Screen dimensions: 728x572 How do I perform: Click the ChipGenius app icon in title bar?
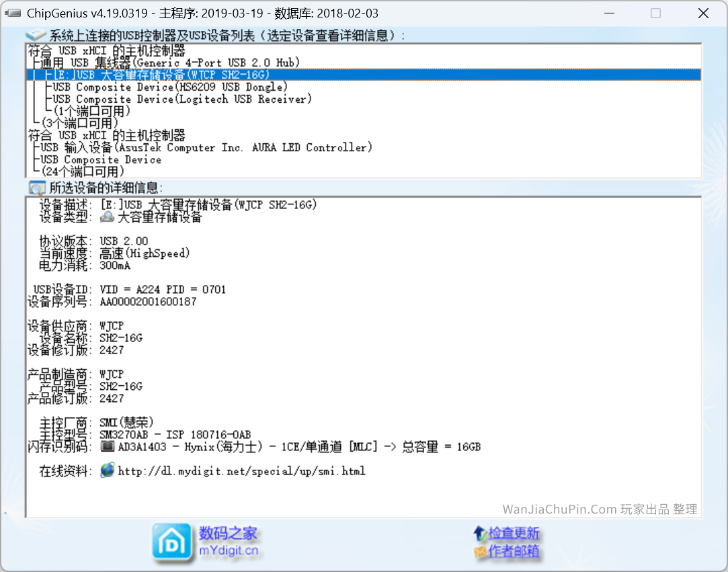click(x=13, y=13)
